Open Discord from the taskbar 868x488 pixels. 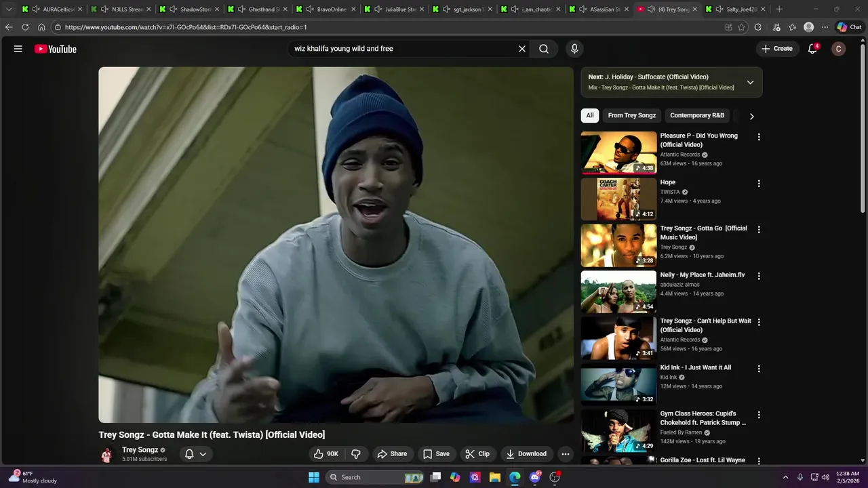[535, 477]
